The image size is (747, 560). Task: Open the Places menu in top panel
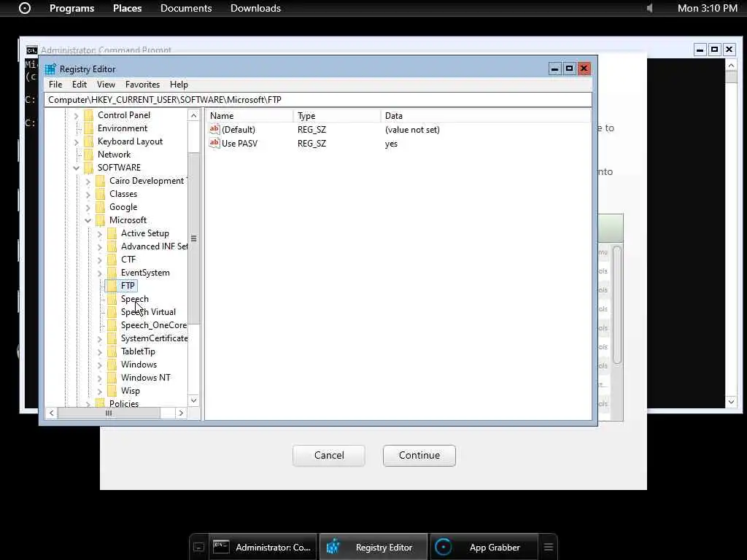pos(127,8)
